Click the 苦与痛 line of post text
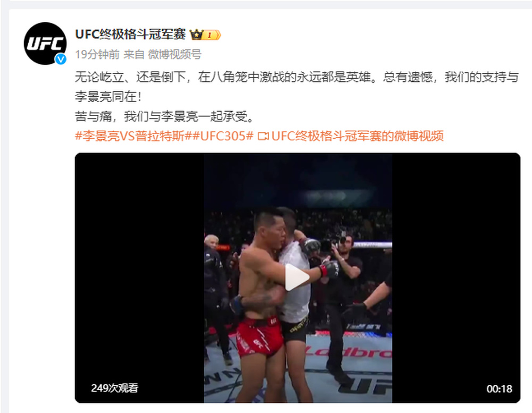The image size is (532, 413). point(164,116)
